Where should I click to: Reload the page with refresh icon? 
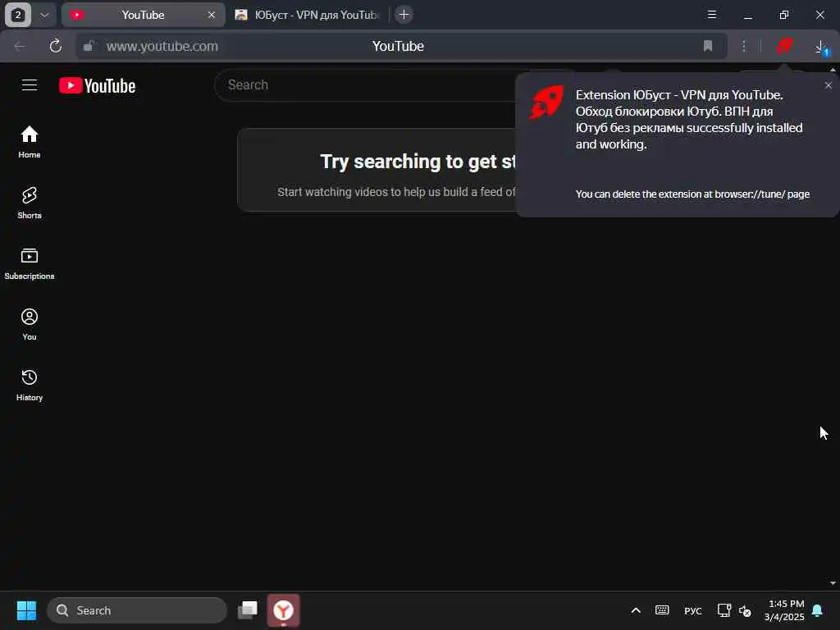coord(55,46)
